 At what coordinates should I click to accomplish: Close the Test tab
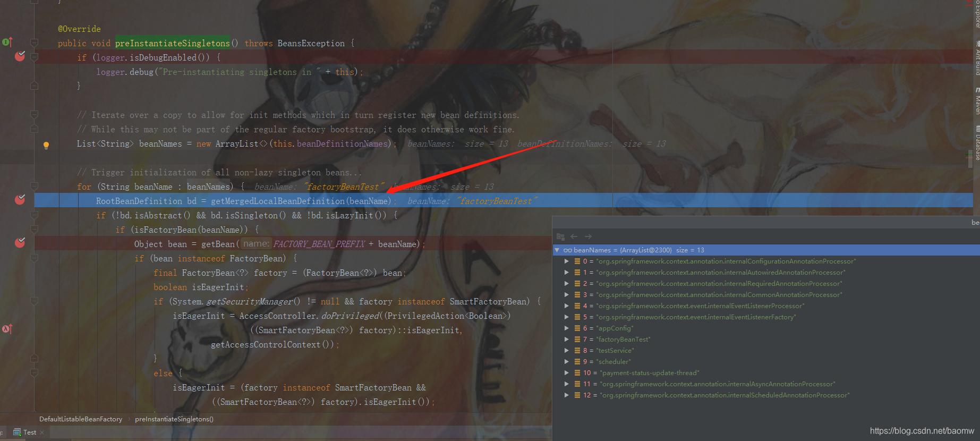pyautogui.click(x=42, y=432)
